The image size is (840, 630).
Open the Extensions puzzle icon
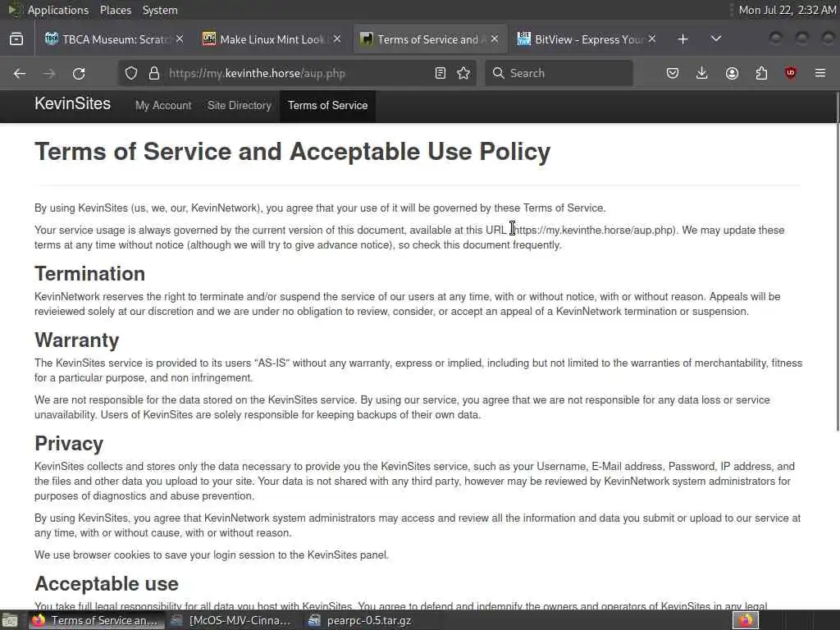point(761,73)
